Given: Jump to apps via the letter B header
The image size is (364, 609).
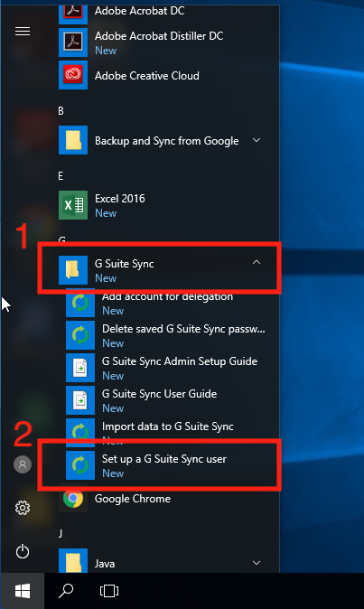Looking at the screenshot, I should pos(61,111).
